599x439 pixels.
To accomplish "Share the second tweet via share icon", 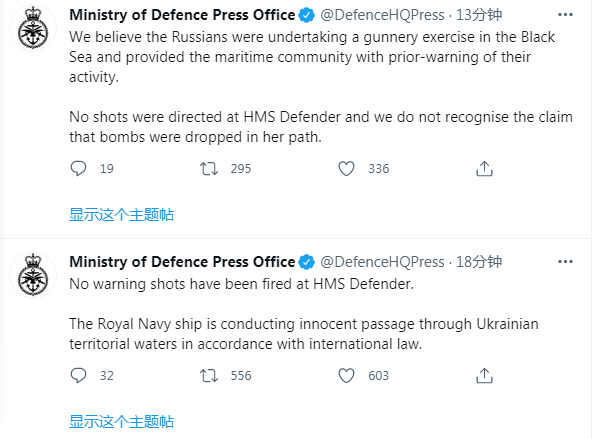I will [x=484, y=376].
